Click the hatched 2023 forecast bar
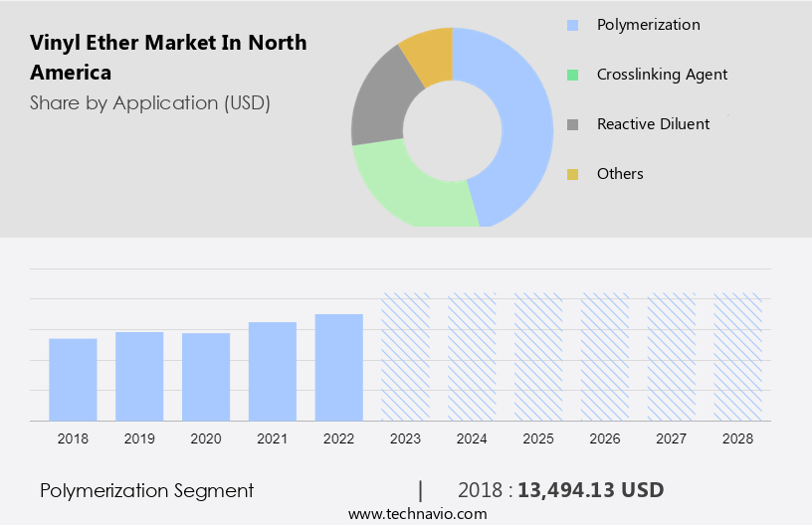This screenshot has height=525, width=812. [x=406, y=356]
